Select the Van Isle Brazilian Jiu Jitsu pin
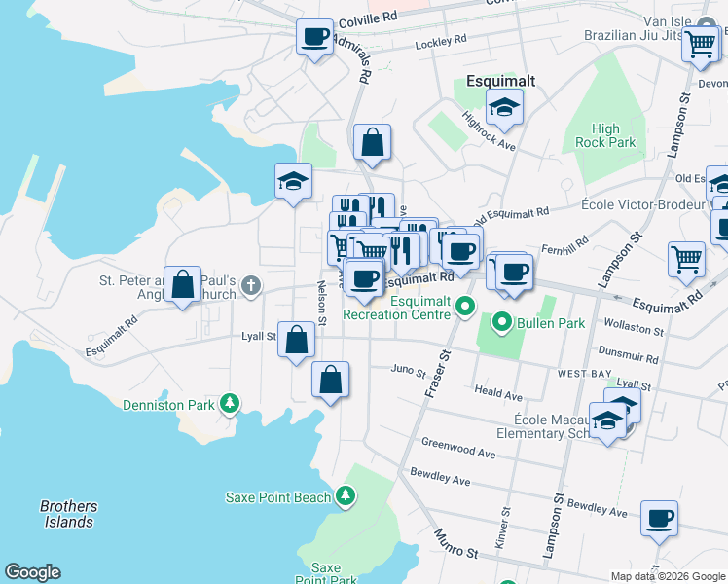Viewport: 728px width, 584px height. 707,22
